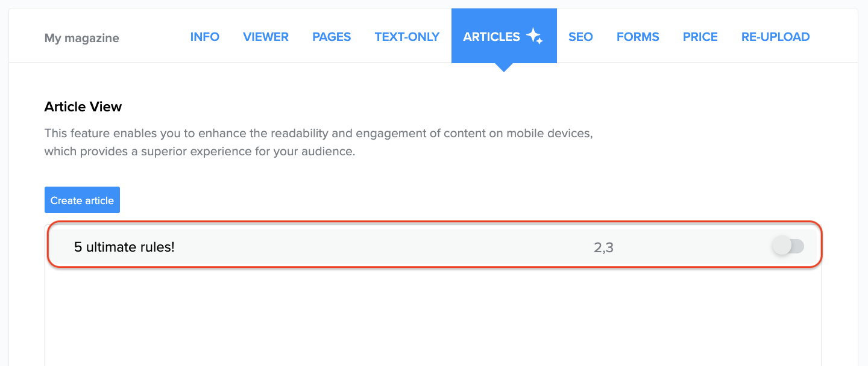Go to the PAGES tab

pos(332,37)
